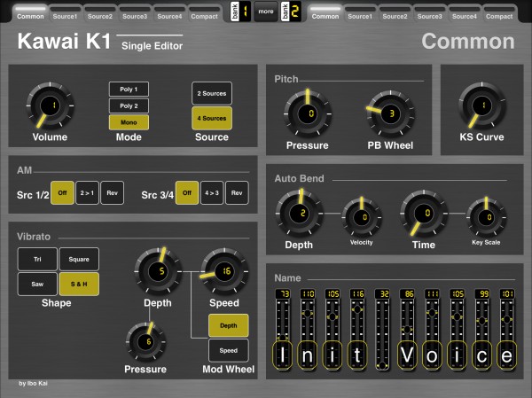Click the name letter box showing 'I'
Viewport: 532px width, 398px height.
click(x=282, y=355)
